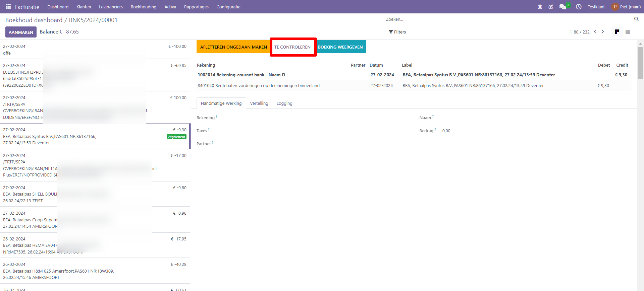Open the apps grid menu icon

[x=8, y=7]
